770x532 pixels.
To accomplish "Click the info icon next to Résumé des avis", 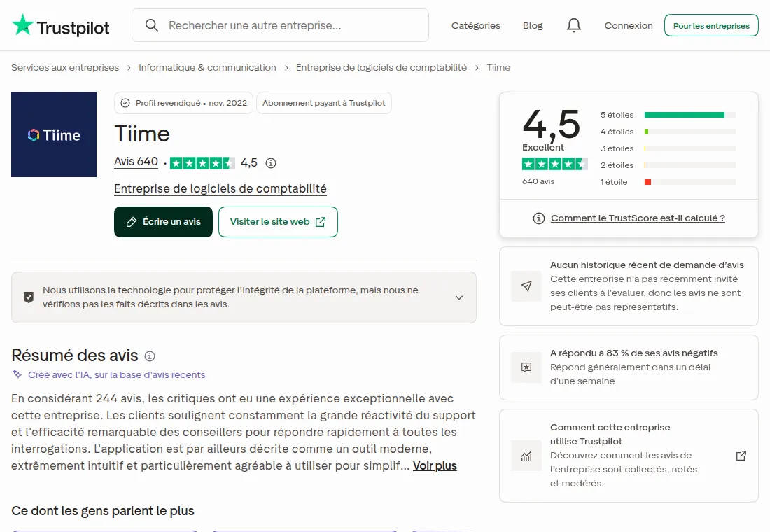I will 150,356.
